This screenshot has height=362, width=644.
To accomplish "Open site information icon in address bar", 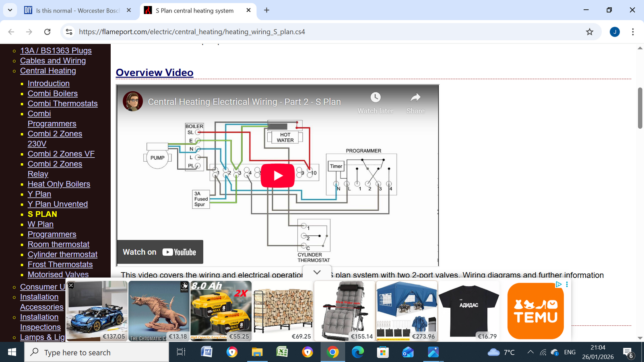I will (x=69, y=32).
